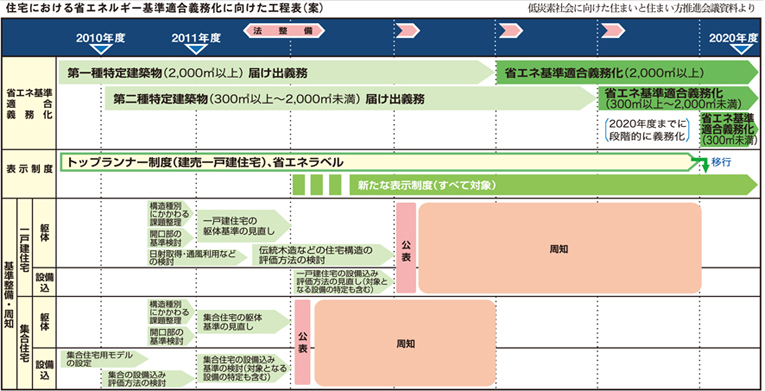Select the 基準整備・周知 vertical header
The width and height of the screenshot is (765, 391).
[9, 294]
